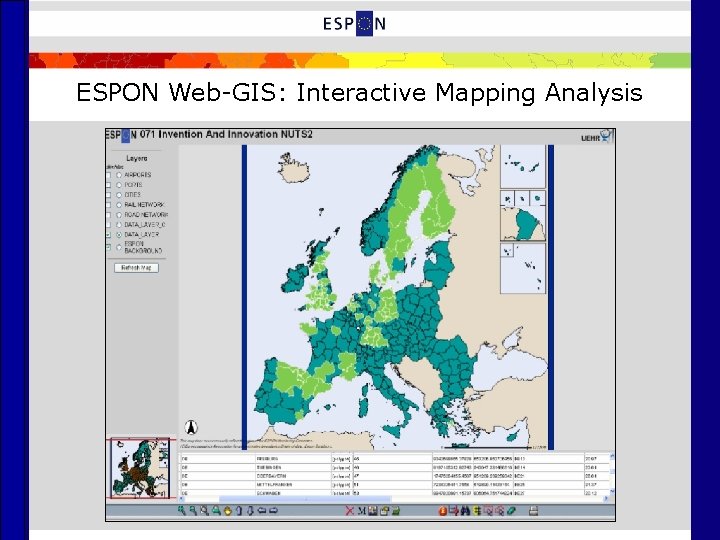Click the DATA_LAYER_0 layer label

[145, 225]
